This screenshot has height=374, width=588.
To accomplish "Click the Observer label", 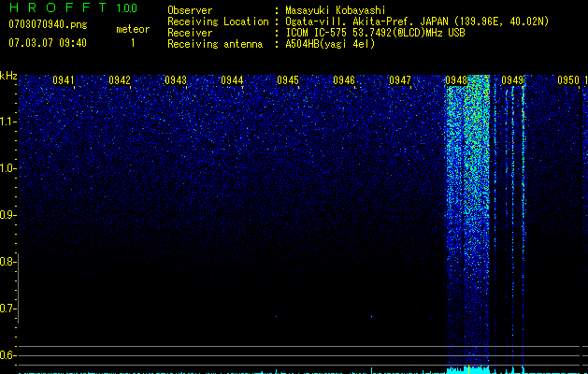I will coord(190,10).
